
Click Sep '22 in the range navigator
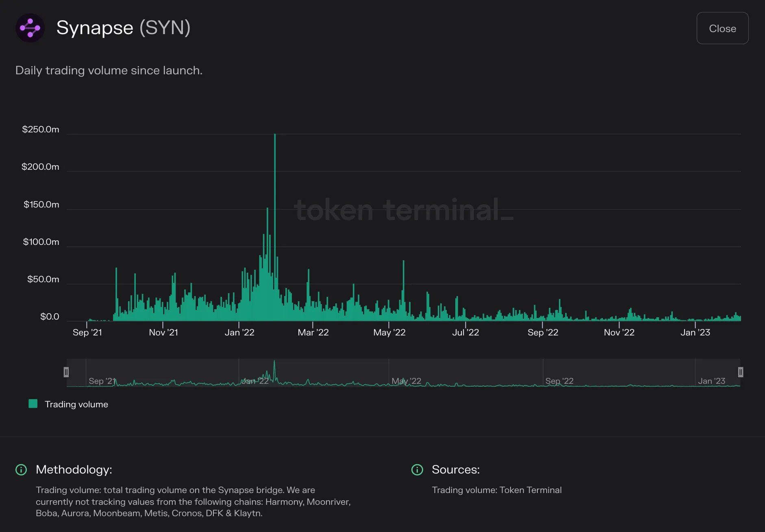(x=559, y=381)
